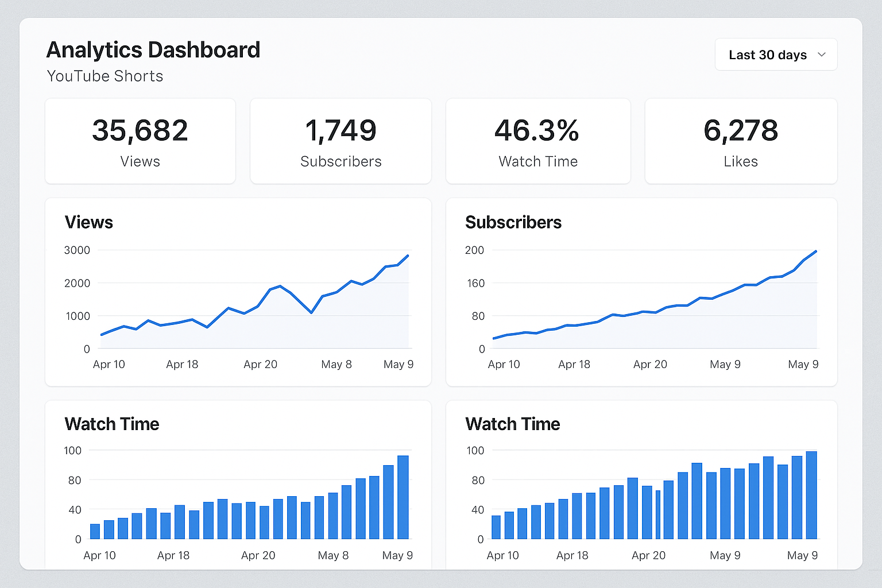
Task: Click the final peak point of Views line
Action: coord(408,256)
